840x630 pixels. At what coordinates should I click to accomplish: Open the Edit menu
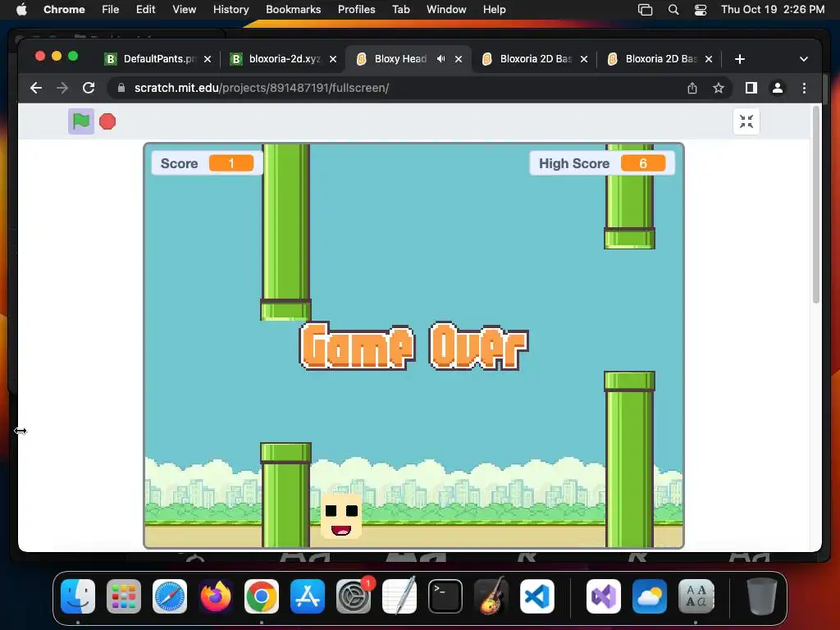click(x=145, y=10)
